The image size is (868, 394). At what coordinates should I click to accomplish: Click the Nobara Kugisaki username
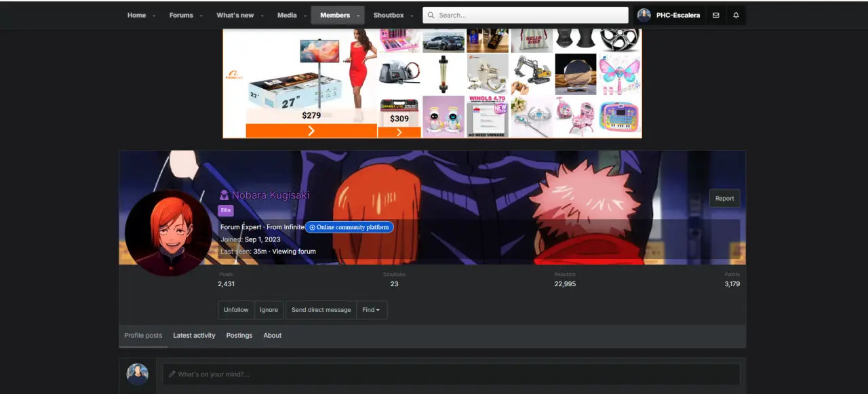click(271, 195)
